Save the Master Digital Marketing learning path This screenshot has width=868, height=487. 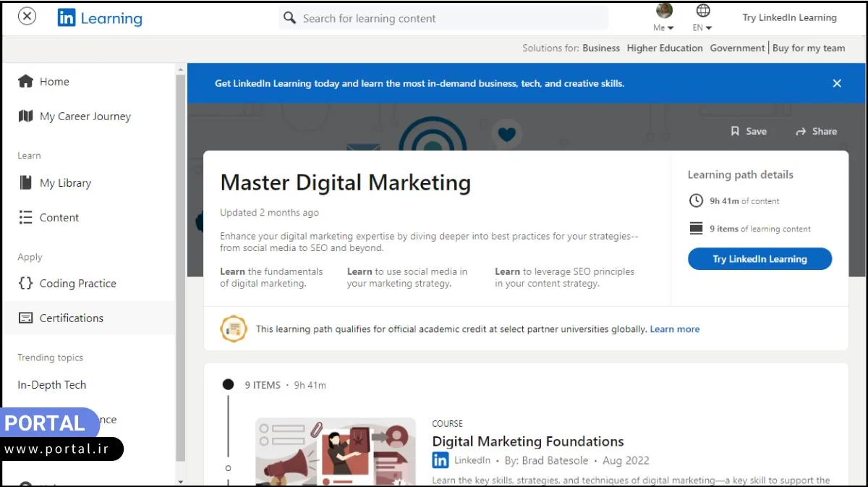tap(748, 131)
